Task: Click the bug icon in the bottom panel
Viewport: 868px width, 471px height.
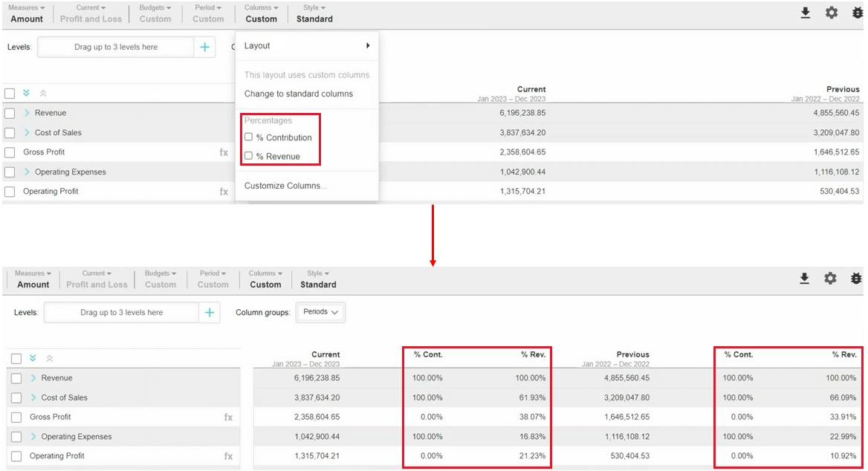Action: click(856, 279)
